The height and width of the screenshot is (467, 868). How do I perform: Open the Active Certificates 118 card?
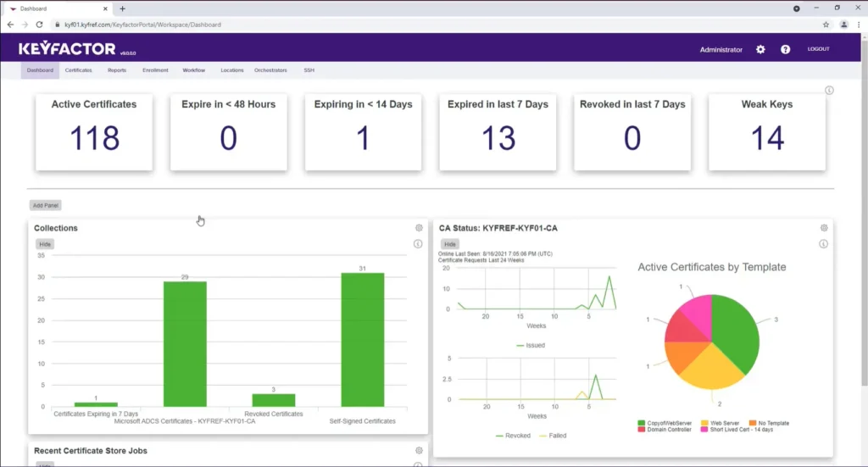pyautogui.click(x=94, y=132)
